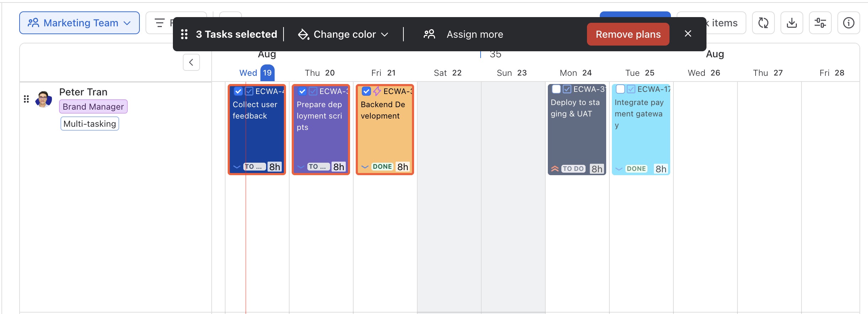Expand the Change color dropdown arrow
This screenshot has width=868, height=314.
[385, 35]
